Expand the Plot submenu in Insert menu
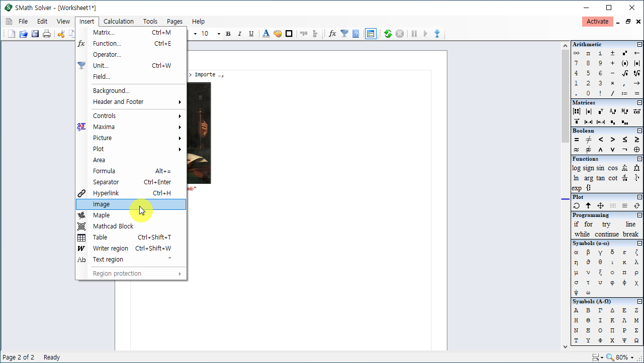Viewport: 644px width, 363px height. pyautogui.click(x=131, y=149)
